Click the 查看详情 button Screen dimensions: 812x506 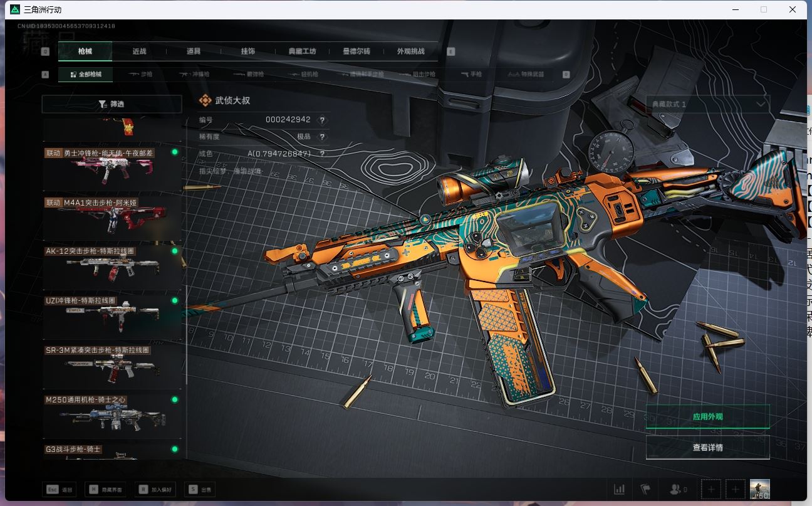coord(707,448)
